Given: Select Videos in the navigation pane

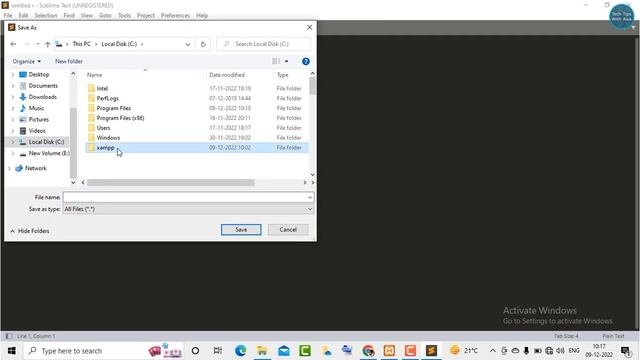Looking at the screenshot, I should point(37,131).
